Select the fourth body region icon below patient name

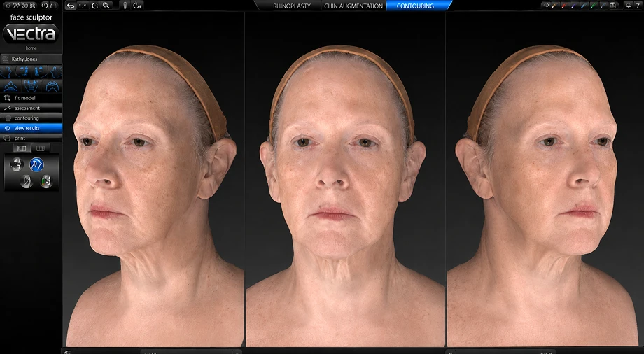point(55,72)
